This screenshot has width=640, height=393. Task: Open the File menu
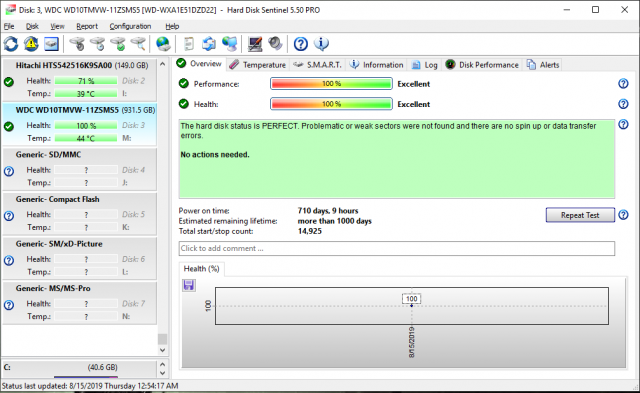pos(9,26)
